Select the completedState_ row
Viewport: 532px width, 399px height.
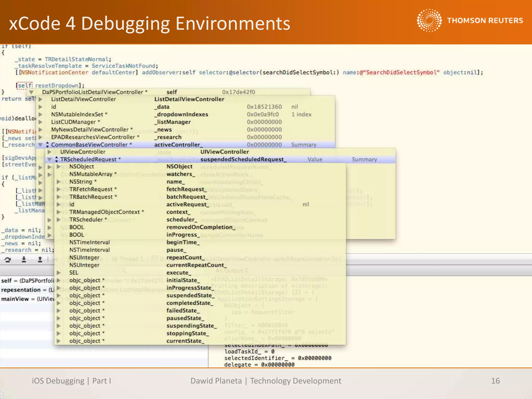[200, 303]
